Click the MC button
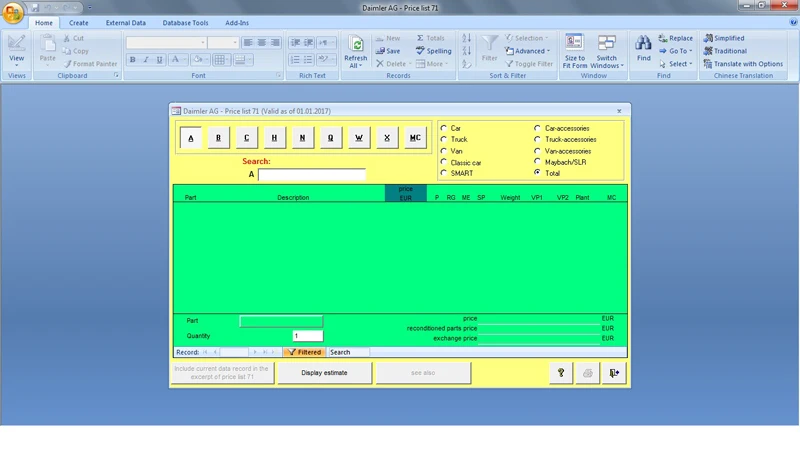The image size is (800, 450). point(415,138)
